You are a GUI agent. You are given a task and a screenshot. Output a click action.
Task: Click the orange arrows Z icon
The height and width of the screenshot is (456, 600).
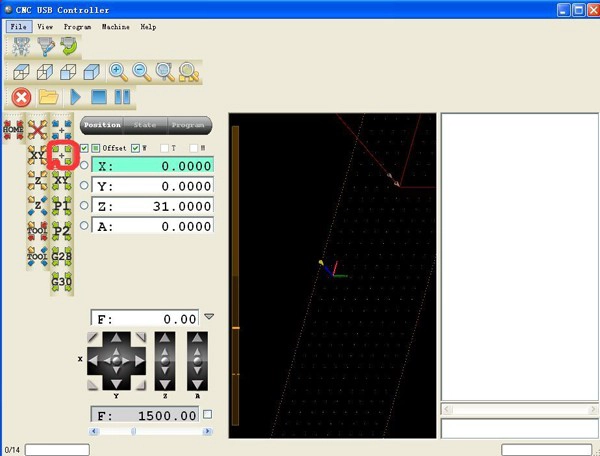37,181
